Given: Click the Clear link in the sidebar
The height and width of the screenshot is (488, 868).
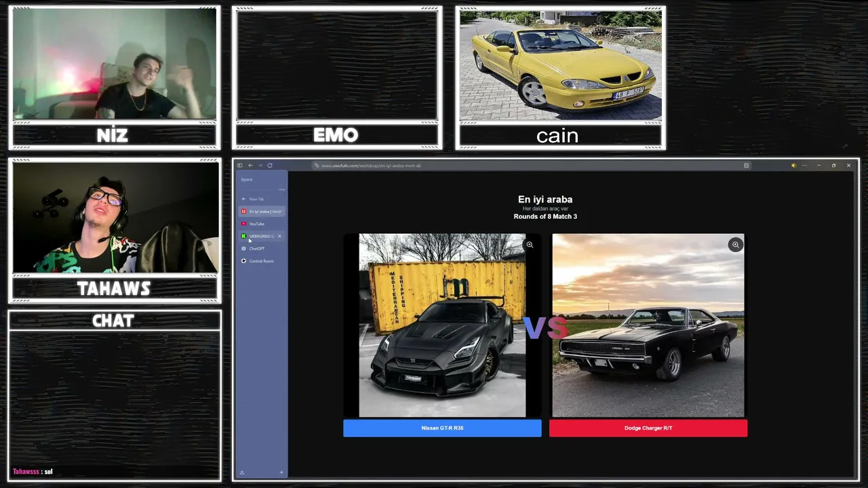Looking at the screenshot, I should 281,189.
